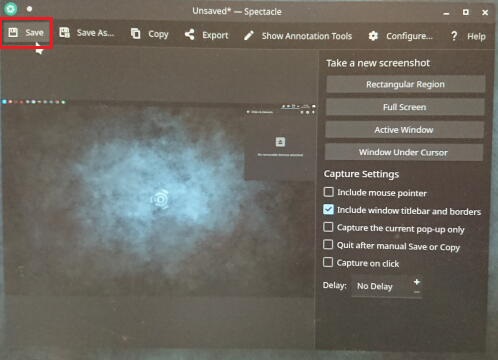Click the pencil Show Annotation Tools icon
The image size is (498, 360).
coord(249,35)
